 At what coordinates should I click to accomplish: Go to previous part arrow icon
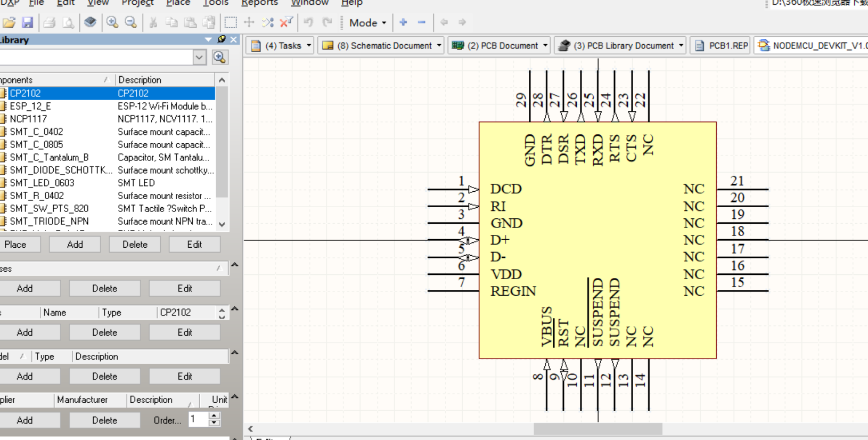click(x=444, y=22)
